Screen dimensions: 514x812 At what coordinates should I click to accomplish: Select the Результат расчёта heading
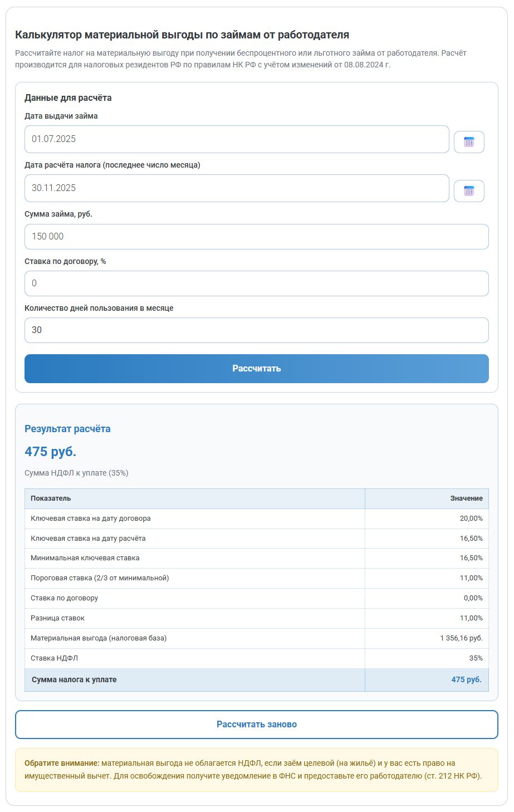[x=67, y=429]
